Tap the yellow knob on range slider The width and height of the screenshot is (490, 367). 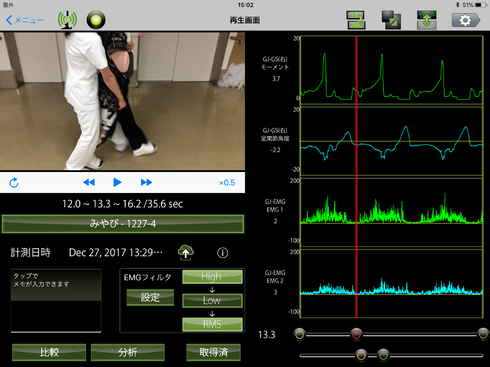(361, 355)
